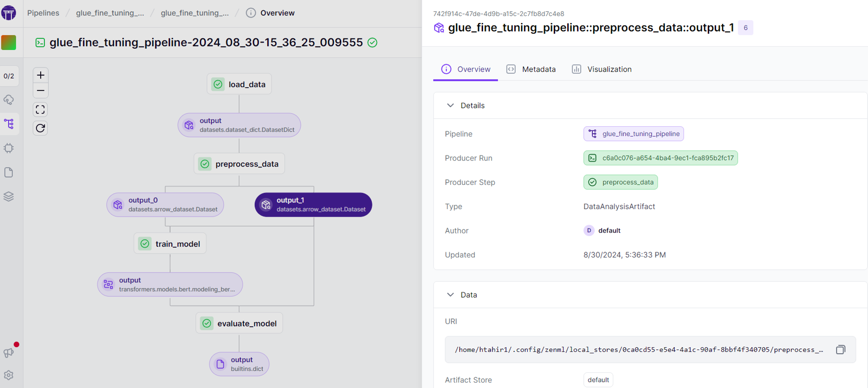The width and height of the screenshot is (868, 388).
Task: Refresh the pipeline graph view
Action: (x=40, y=128)
